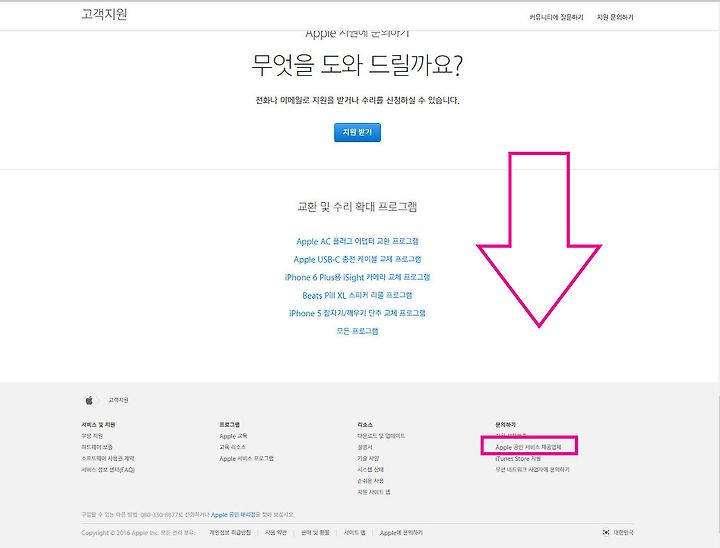
Task: Click the South Korea flag icon
Action: pos(606,532)
